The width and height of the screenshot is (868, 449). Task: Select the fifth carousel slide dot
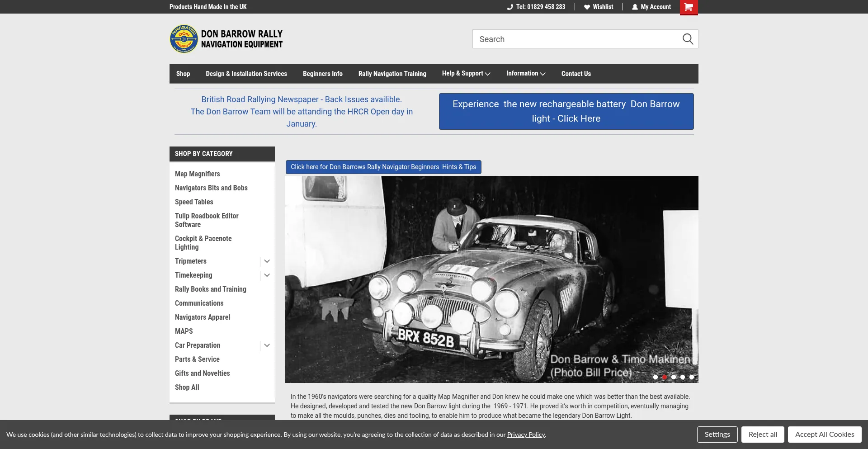tap(692, 377)
